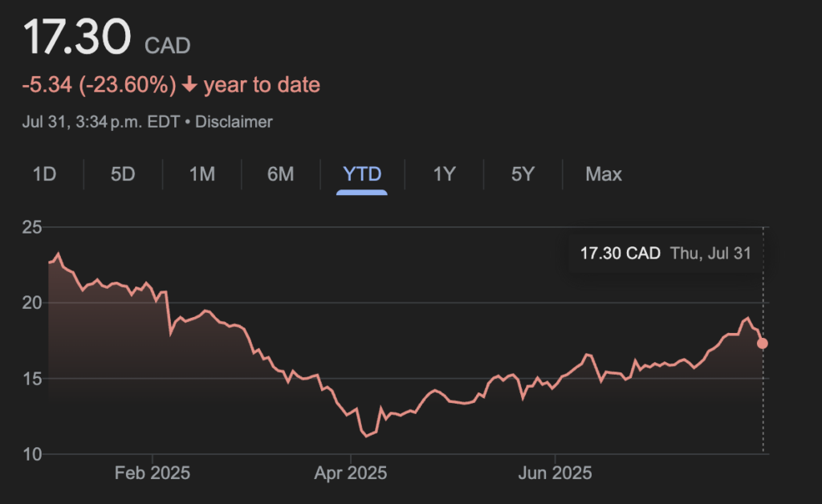Click the 25 value on y-axis
This screenshot has height=504, width=822.
tap(32, 227)
